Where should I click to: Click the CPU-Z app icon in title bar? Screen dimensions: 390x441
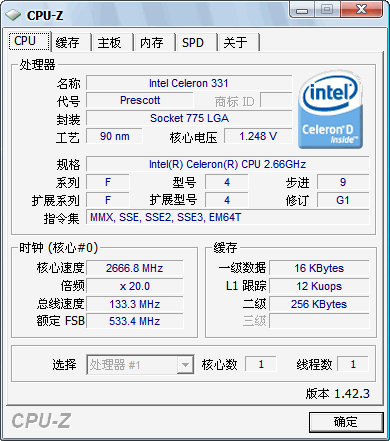coord(13,15)
